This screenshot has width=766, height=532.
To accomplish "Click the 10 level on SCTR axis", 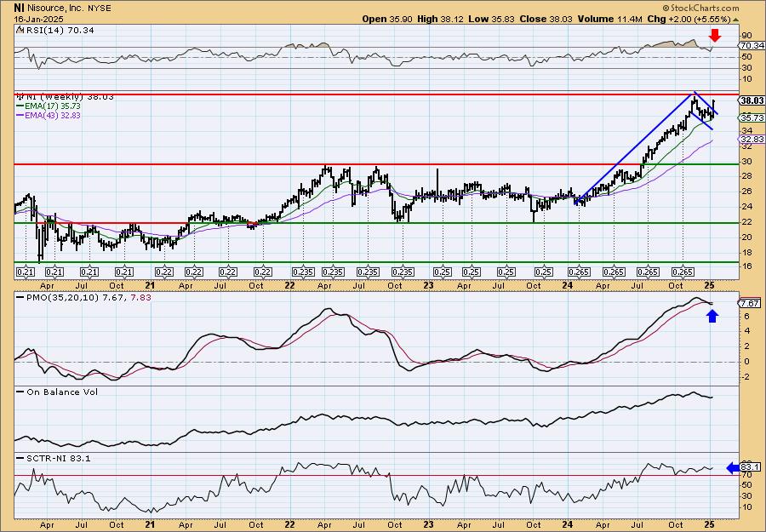I will [x=746, y=506].
